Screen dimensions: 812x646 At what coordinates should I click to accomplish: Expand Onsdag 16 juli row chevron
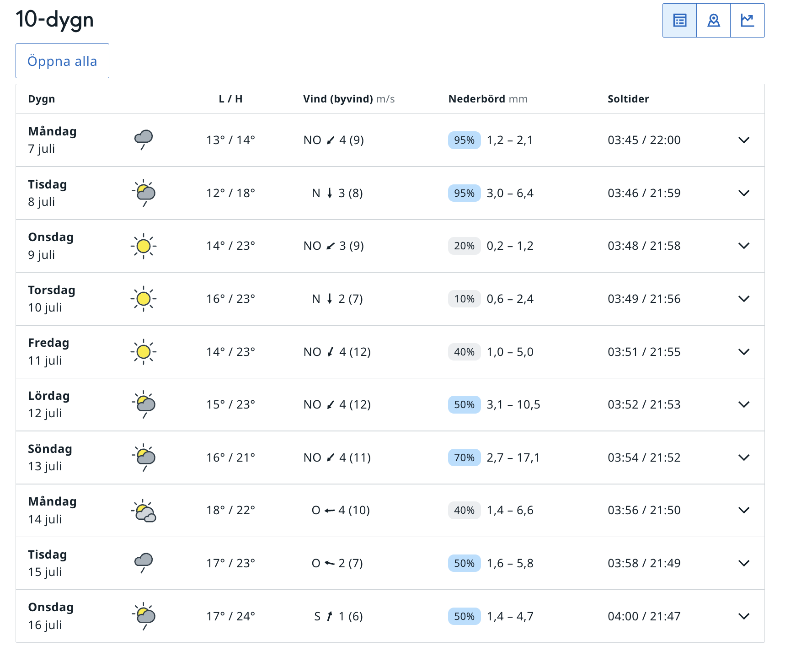coord(744,616)
